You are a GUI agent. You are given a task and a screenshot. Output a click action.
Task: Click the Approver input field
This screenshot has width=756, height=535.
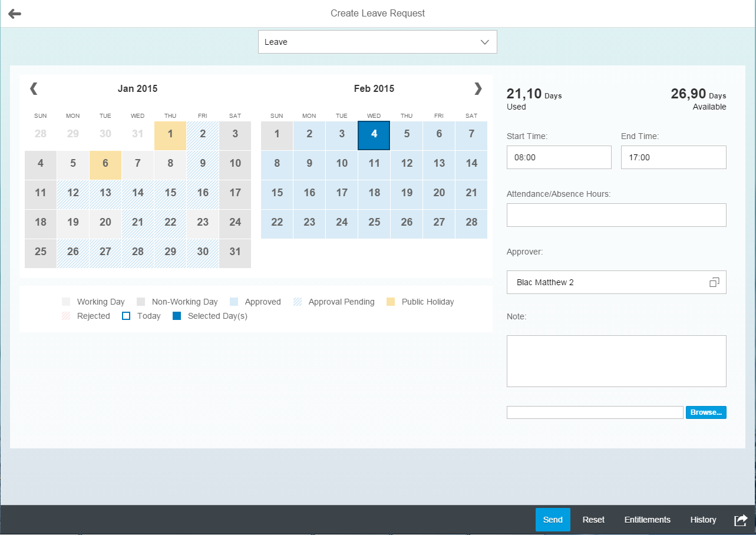pyautogui.click(x=616, y=282)
